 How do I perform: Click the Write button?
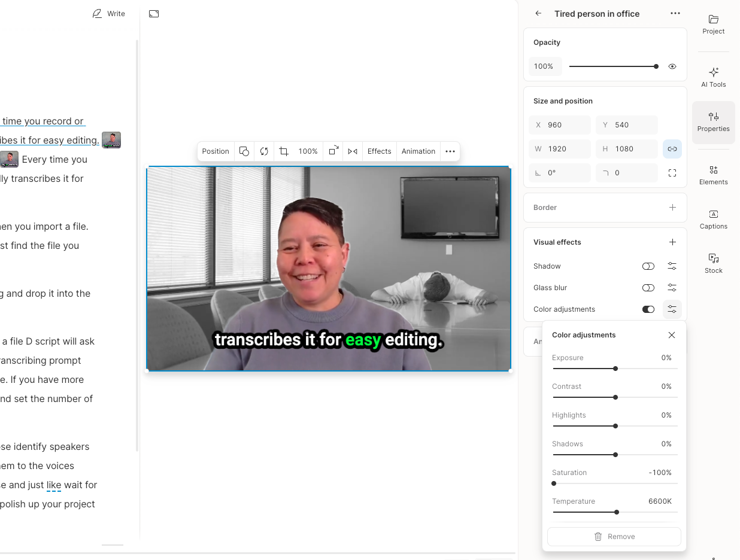(x=109, y=13)
